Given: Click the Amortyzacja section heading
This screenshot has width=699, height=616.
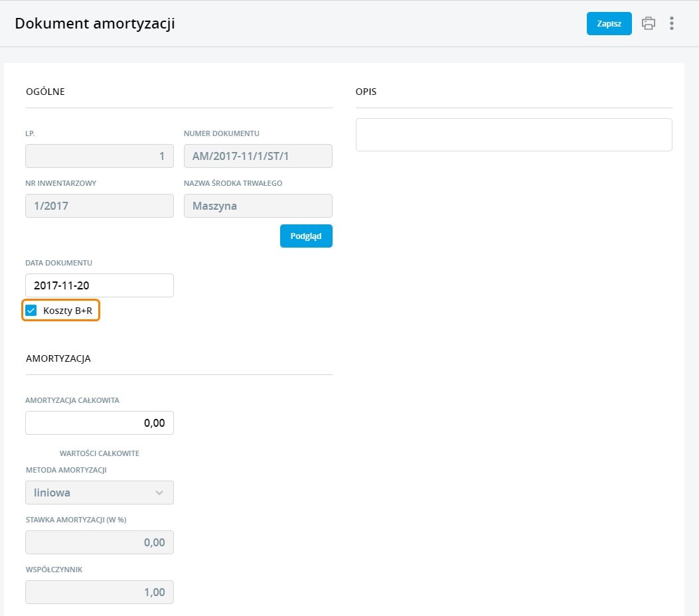Looking at the screenshot, I should click(58, 358).
